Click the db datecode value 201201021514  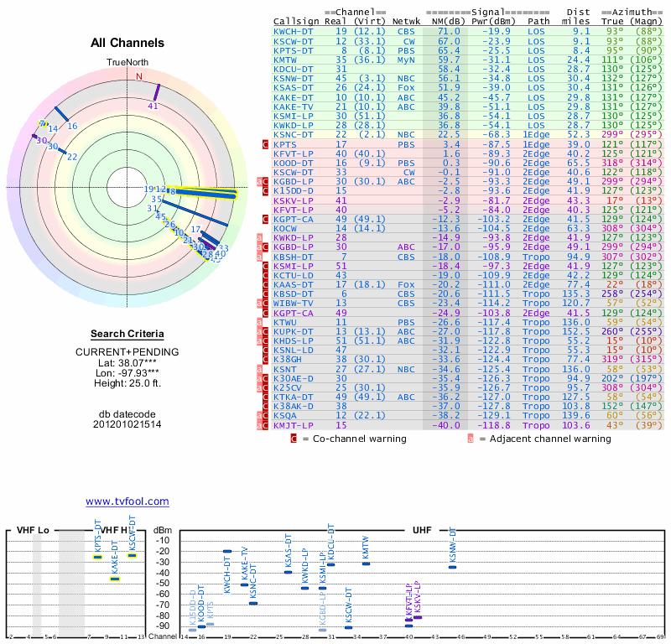tap(127, 424)
